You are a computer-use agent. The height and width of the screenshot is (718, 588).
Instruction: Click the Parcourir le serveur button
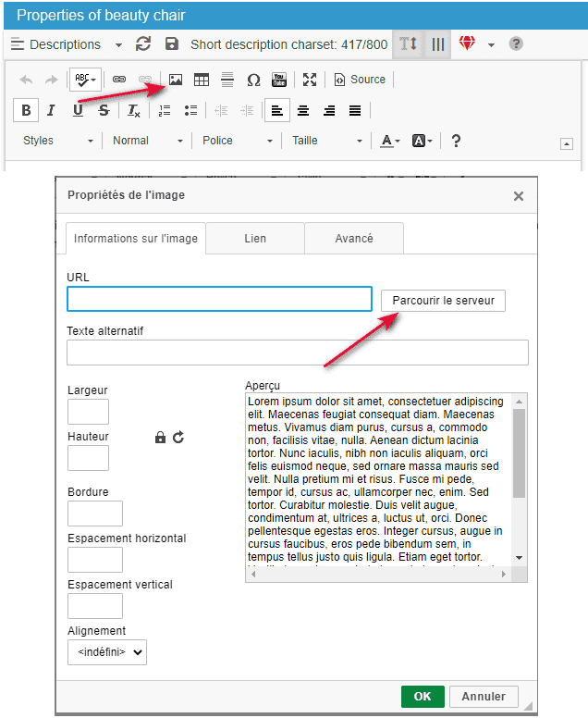pos(443,301)
